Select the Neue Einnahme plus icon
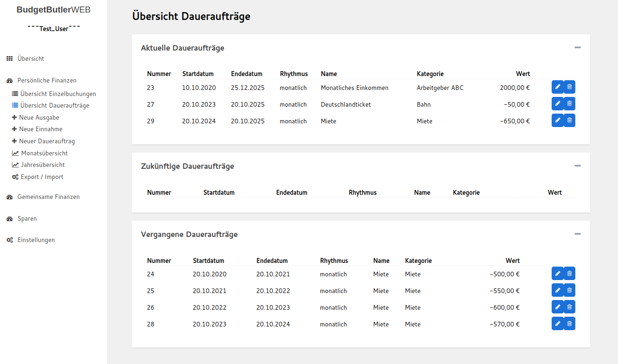618x364 pixels. pyautogui.click(x=15, y=129)
